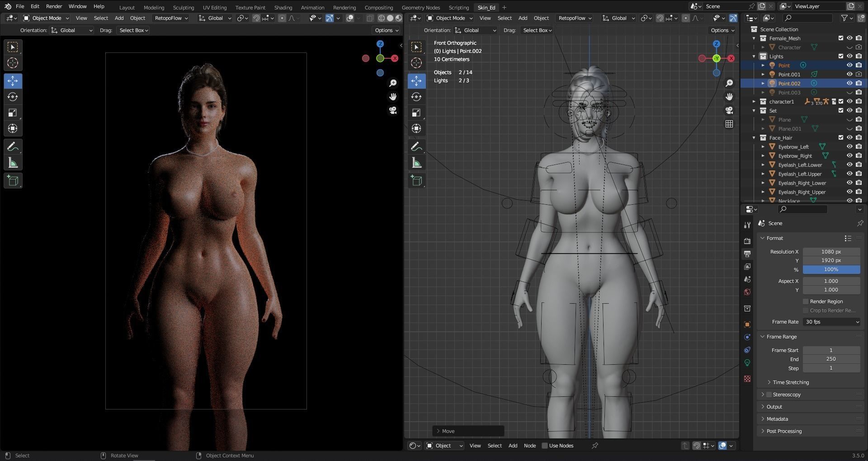Switch to the Geometry Nodes workspace tab
This screenshot has height=461, width=868.
420,7
